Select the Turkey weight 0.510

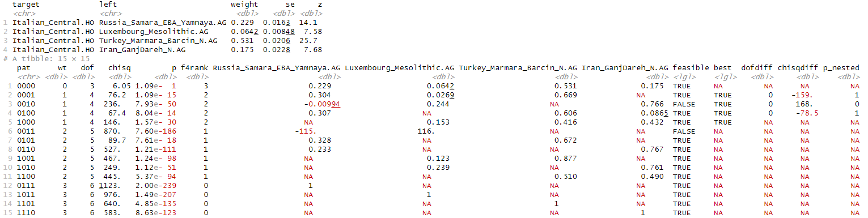coord(566,176)
